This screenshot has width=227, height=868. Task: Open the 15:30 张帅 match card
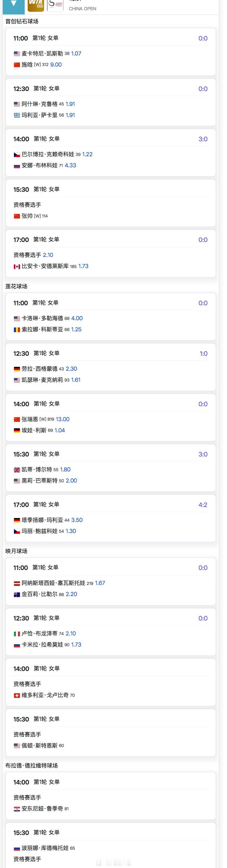tap(111, 203)
